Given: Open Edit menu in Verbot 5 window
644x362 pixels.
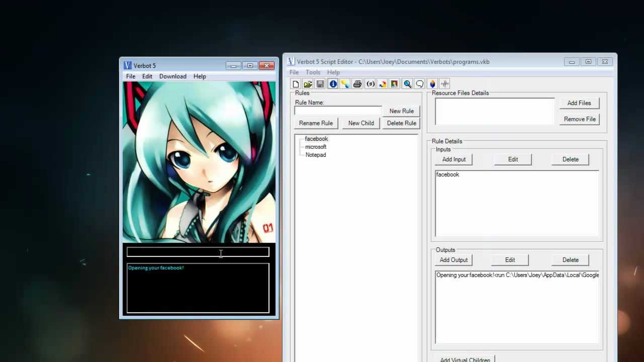Looking at the screenshot, I should click(x=147, y=76).
